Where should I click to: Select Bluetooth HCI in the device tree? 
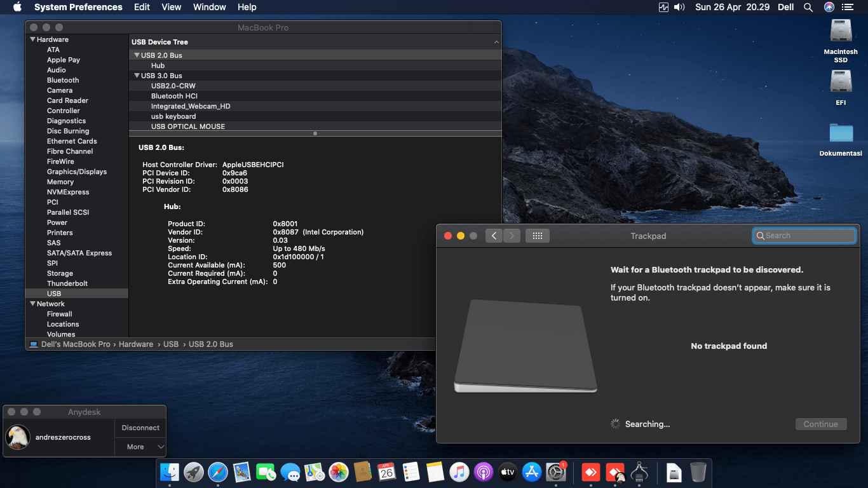point(315,96)
